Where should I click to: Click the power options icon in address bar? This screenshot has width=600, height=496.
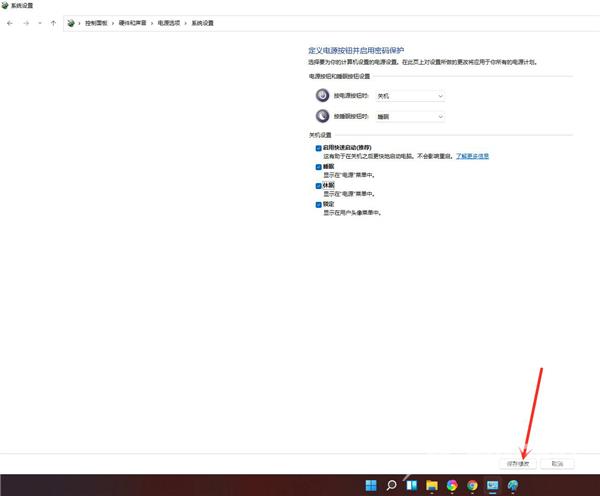click(71, 23)
